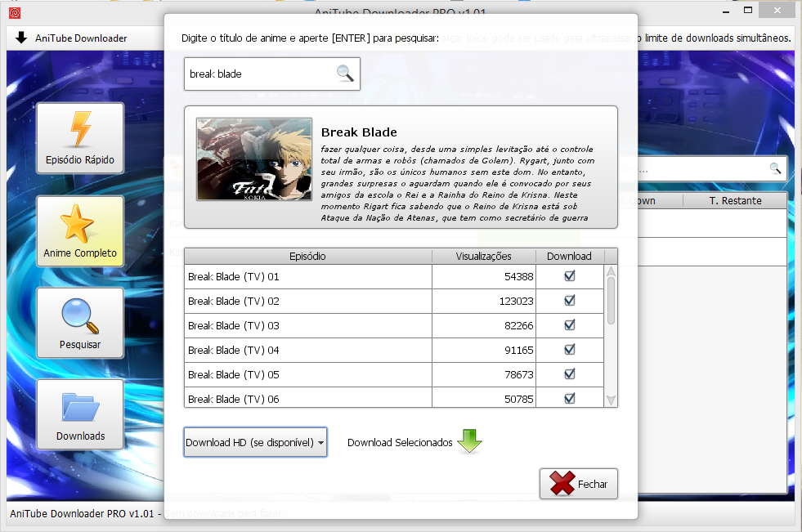Click the views value 78673
Screen dimensions: 802x532
pos(518,374)
